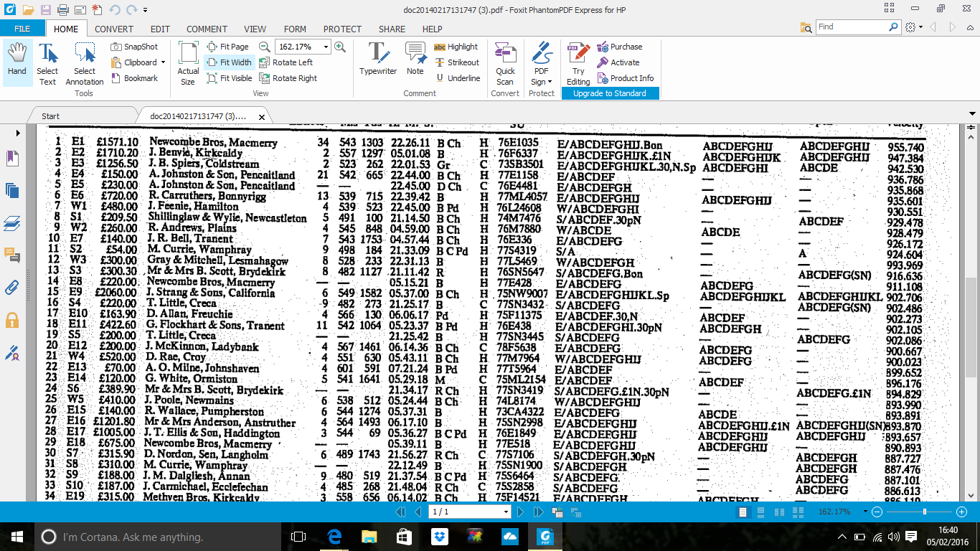This screenshot has height=551, width=980.
Task: Choose Fit Visible view option
Action: (x=230, y=78)
